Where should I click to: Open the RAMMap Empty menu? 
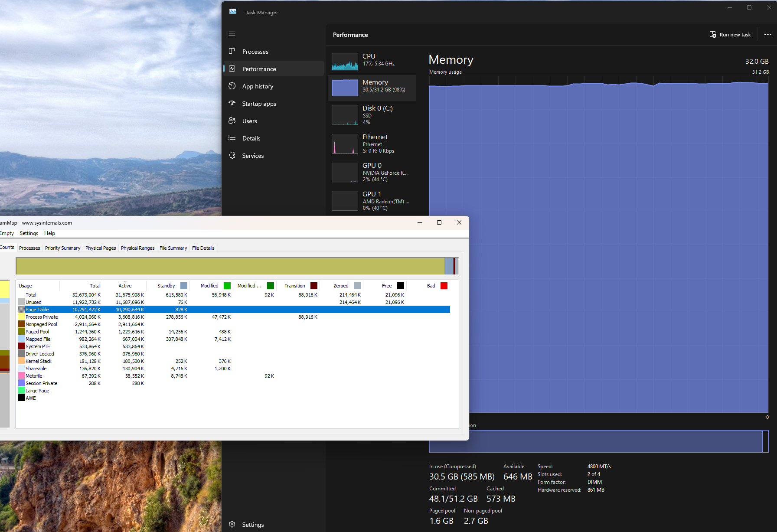[x=7, y=233]
